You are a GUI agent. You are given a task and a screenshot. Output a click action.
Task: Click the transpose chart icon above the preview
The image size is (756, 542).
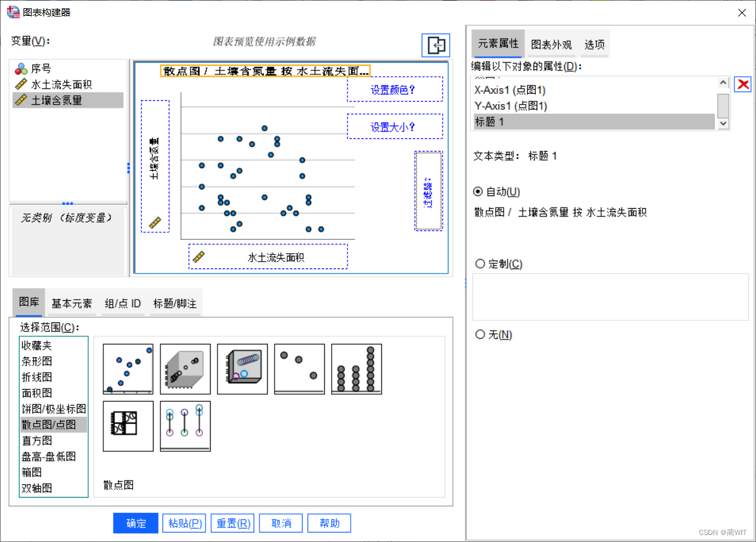pos(436,45)
